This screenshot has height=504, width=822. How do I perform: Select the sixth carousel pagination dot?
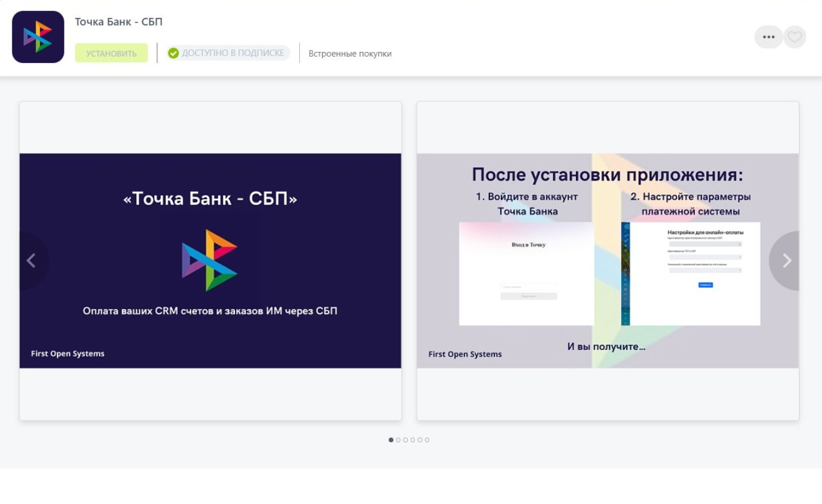tap(427, 440)
